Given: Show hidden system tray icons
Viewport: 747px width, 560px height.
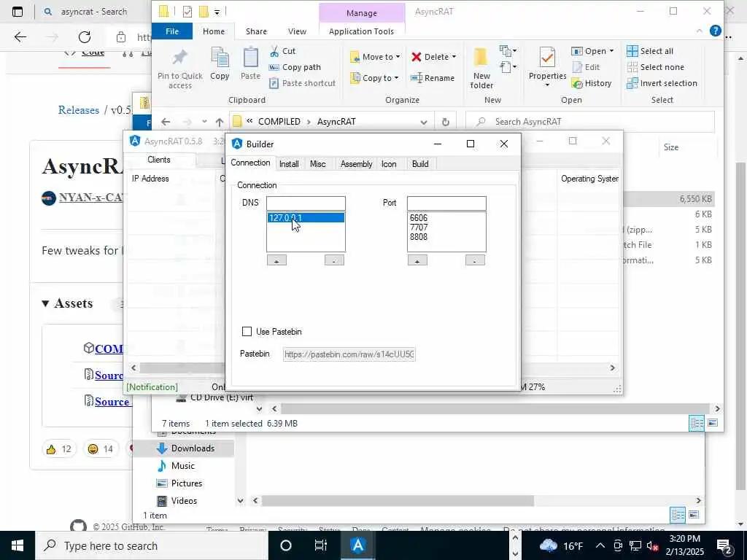Looking at the screenshot, I should (600, 545).
